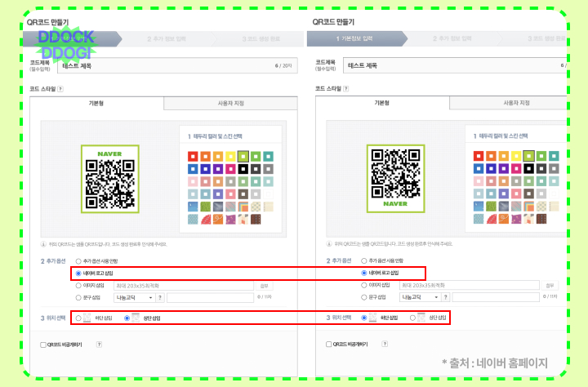Select dark blue-gray skin in right screenshot
The image size is (588, 387).
pyautogui.click(x=504, y=207)
